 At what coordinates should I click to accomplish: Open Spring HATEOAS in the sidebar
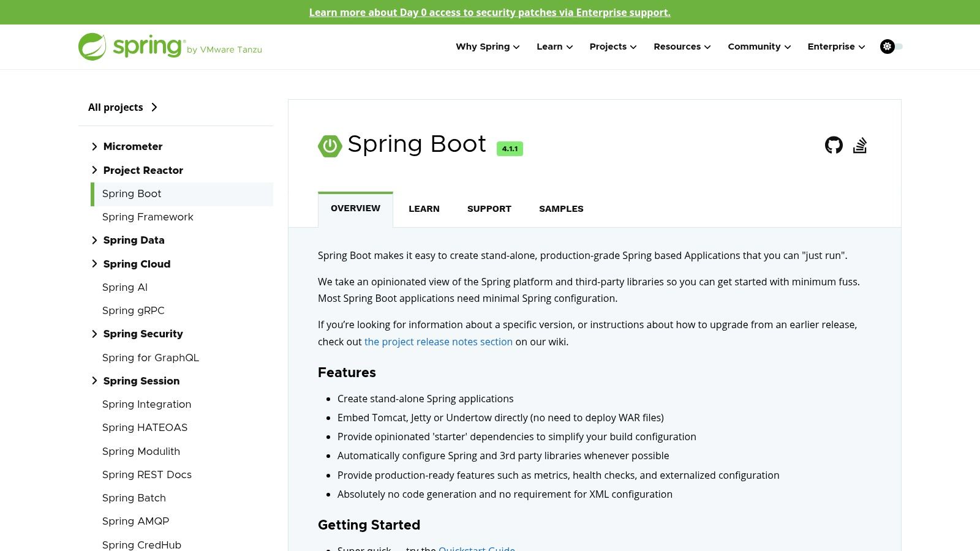(145, 427)
